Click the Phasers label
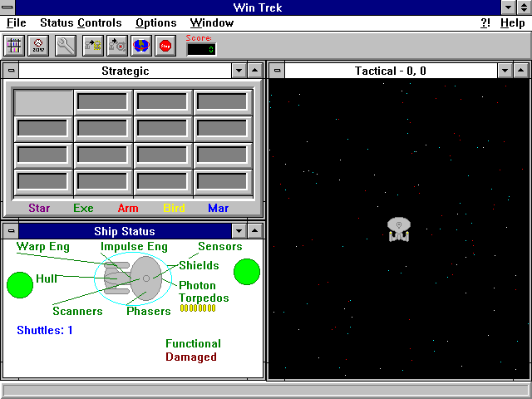This screenshot has height=399, width=532. (x=149, y=311)
